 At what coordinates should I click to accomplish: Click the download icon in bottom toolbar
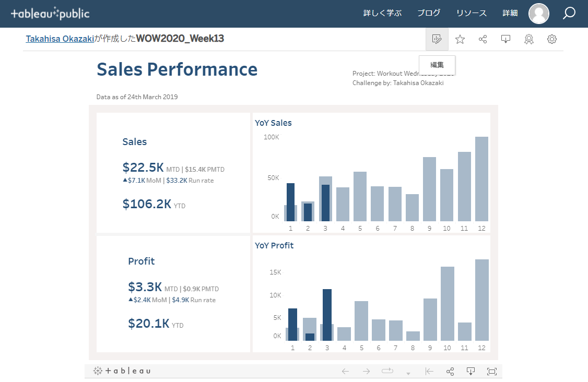[x=471, y=371]
